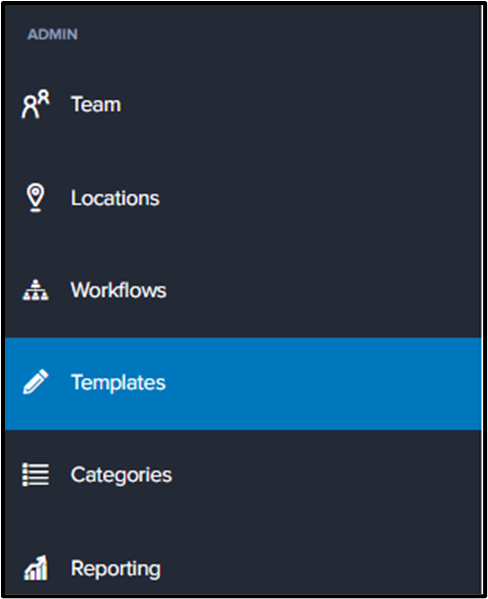Image resolution: width=488 pixels, height=599 pixels.
Task: Click the blue highlighted Templates row background
Action: [x=243, y=384]
